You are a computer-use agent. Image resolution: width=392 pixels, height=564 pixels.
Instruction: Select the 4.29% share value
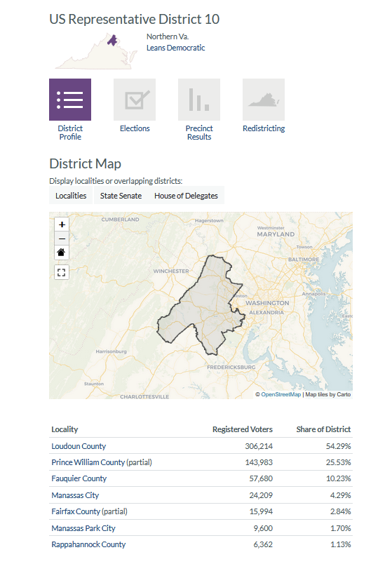(x=341, y=495)
